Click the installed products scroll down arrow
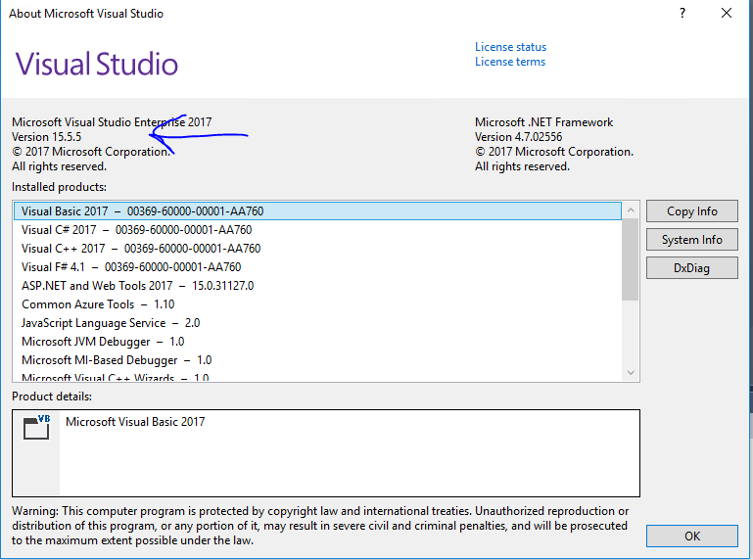Viewport: 753px width, 560px height. (631, 373)
